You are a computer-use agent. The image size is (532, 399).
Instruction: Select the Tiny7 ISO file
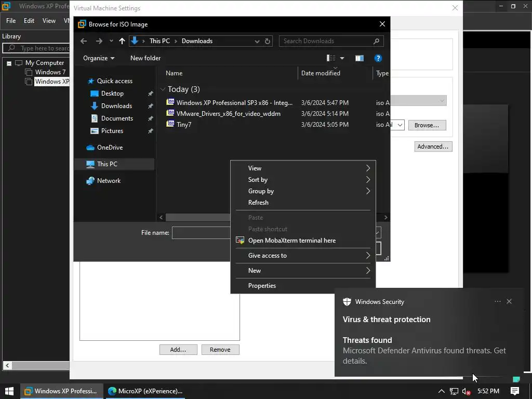tap(179, 125)
